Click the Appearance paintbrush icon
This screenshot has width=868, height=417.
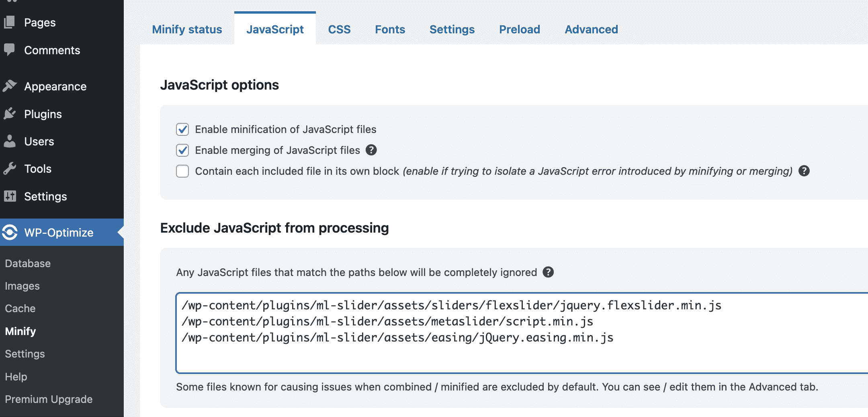[x=10, y=86]
